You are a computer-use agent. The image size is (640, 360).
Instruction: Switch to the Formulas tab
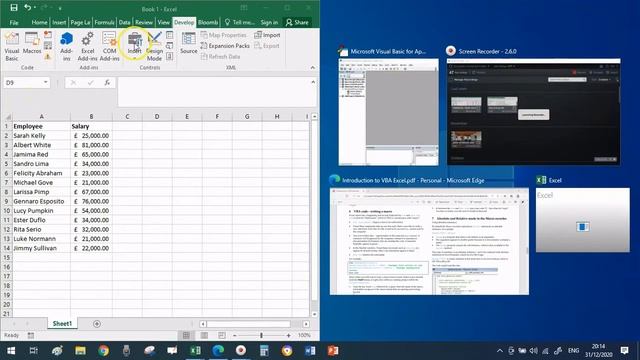[104, 22]
